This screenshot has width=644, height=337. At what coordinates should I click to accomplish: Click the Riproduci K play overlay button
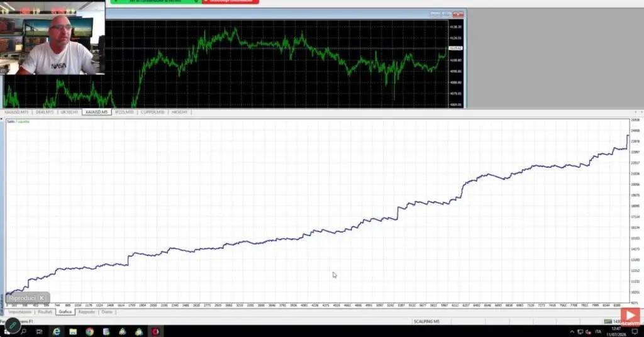27,298
